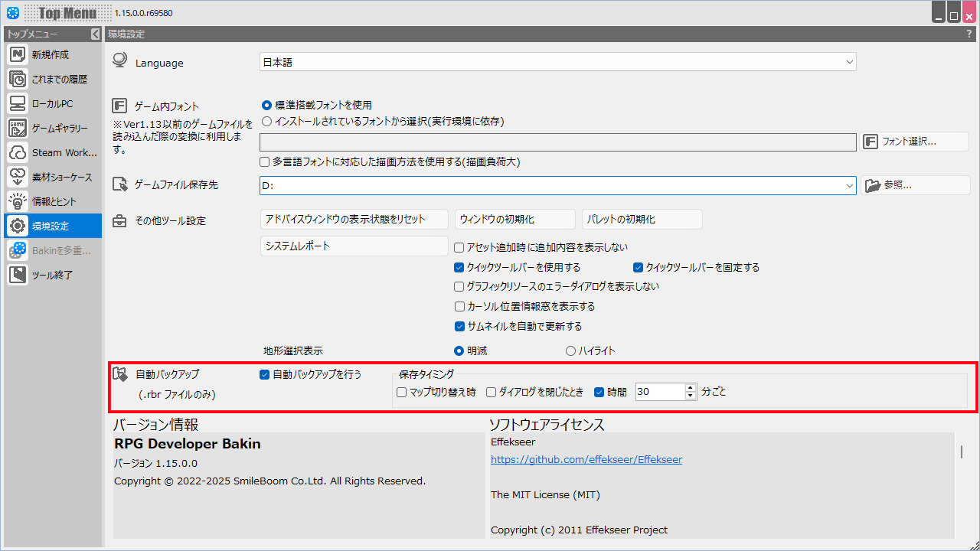Collapse the トップメニュー sidebar panel
980x551 pixels.
(x=95, y=34)
